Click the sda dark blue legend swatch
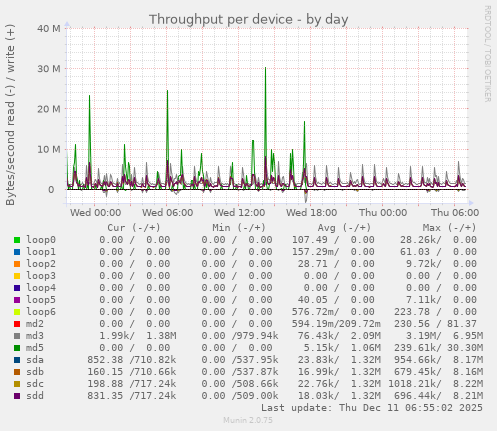The height and width of the screenshot is (431, 497). 17,360
